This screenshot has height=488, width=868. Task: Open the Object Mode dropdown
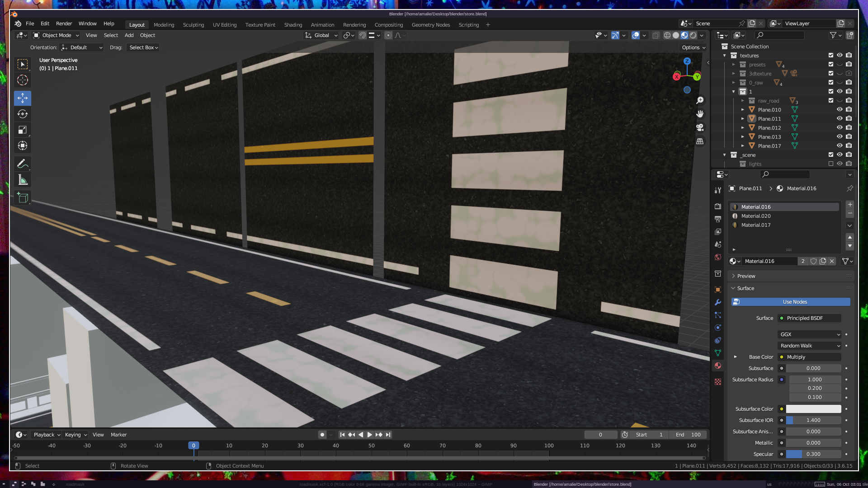[x=56, y=35]
